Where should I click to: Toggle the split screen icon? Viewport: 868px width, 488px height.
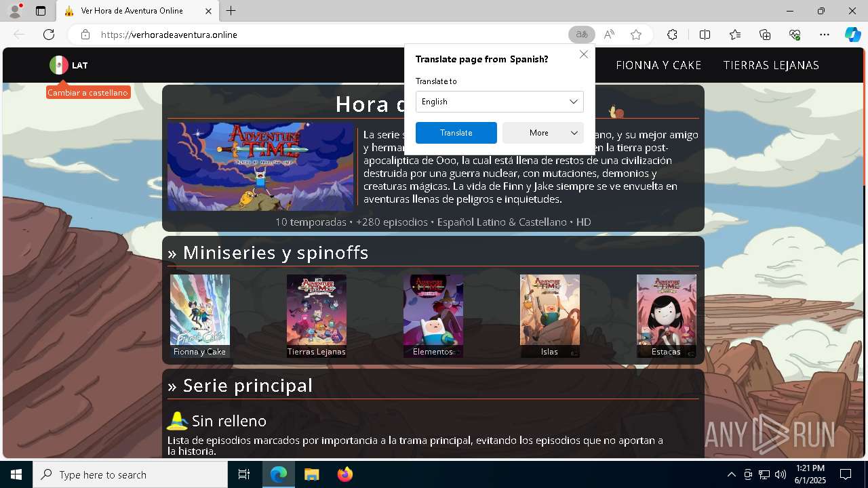[705, 35]
